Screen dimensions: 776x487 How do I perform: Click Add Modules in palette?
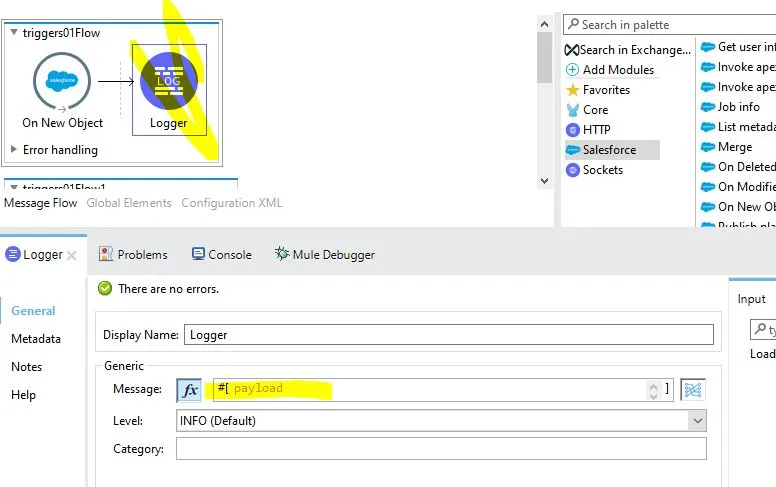pyautogui.click(x=610, y=70)
